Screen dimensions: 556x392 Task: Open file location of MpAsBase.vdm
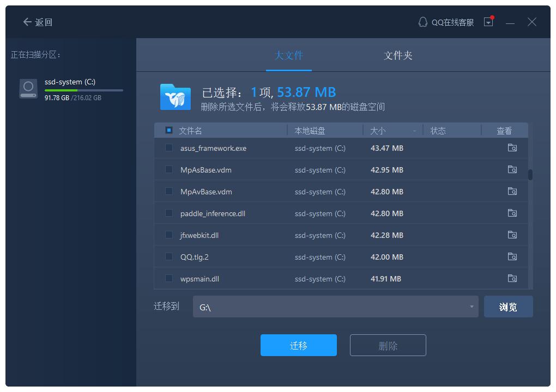coord(512,170)
